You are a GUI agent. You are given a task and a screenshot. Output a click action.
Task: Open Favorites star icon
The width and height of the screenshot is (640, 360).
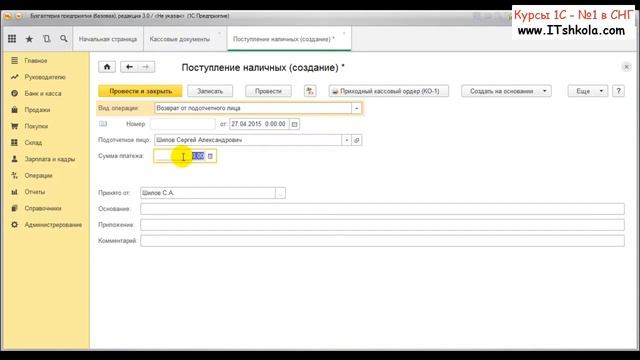pyautogui.click(x=29, y=39)
